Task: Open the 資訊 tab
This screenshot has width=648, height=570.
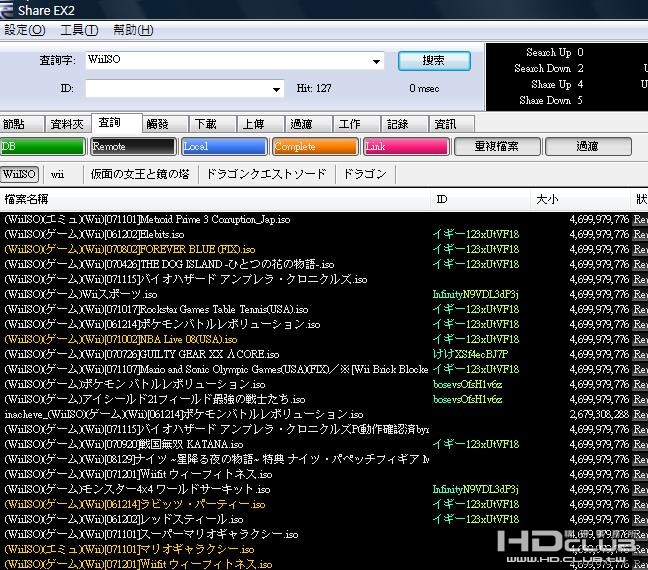Action: coord(451,124)
